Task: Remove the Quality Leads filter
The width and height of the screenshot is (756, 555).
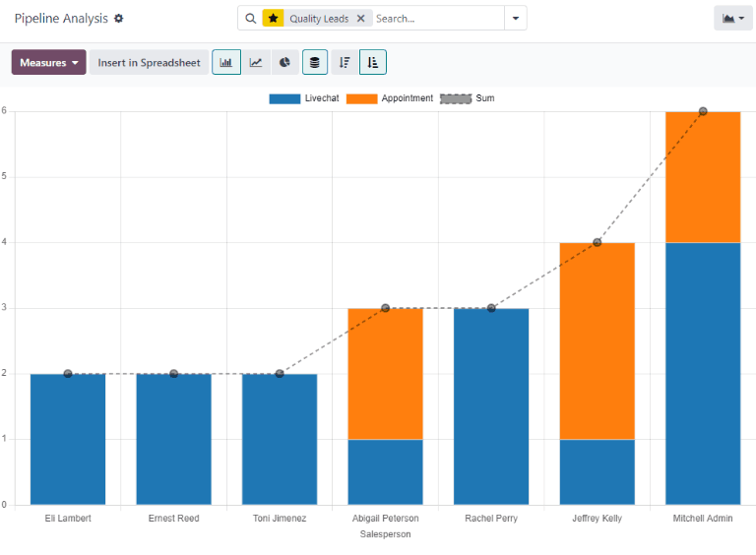Action: (x=361, y=19)
